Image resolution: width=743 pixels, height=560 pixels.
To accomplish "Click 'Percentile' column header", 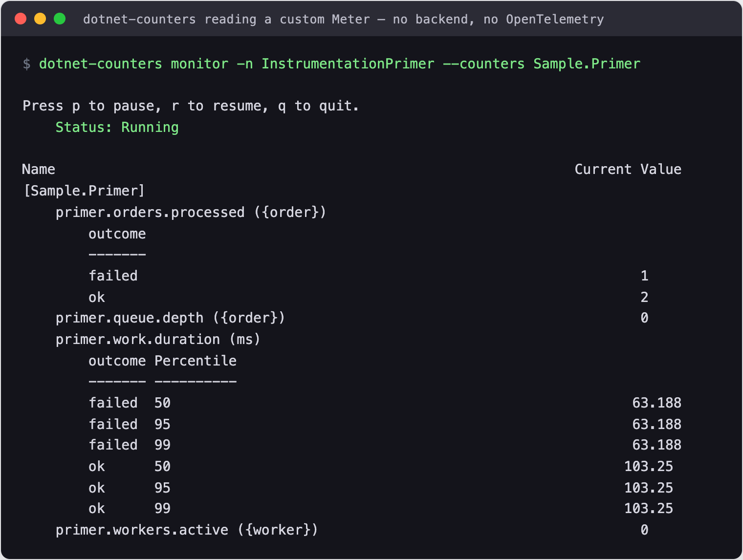I will click(x=196, y=361).
